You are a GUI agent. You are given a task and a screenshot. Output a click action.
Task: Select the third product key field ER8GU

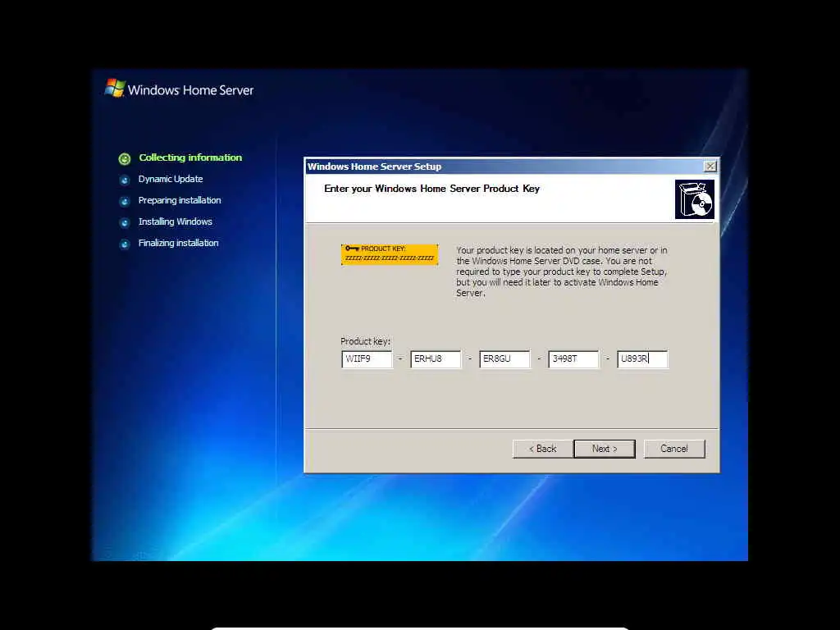504,359
